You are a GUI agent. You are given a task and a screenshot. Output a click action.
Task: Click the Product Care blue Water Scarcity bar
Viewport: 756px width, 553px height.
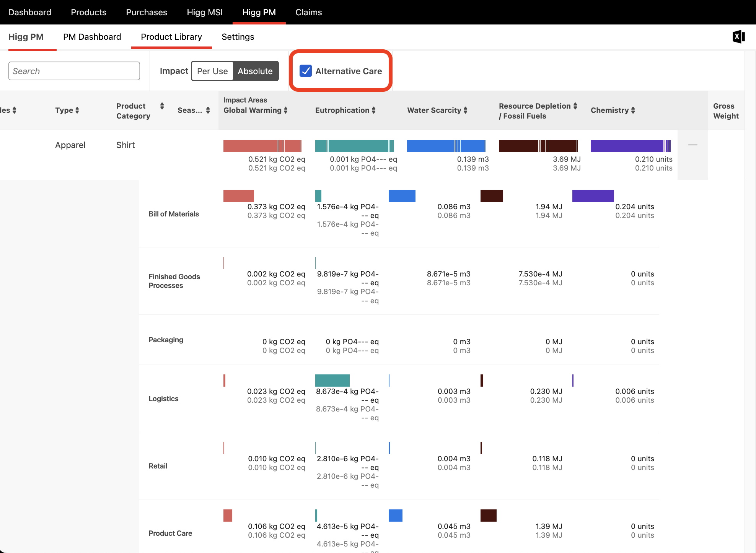pyautogui.click(x=396, y=516)
